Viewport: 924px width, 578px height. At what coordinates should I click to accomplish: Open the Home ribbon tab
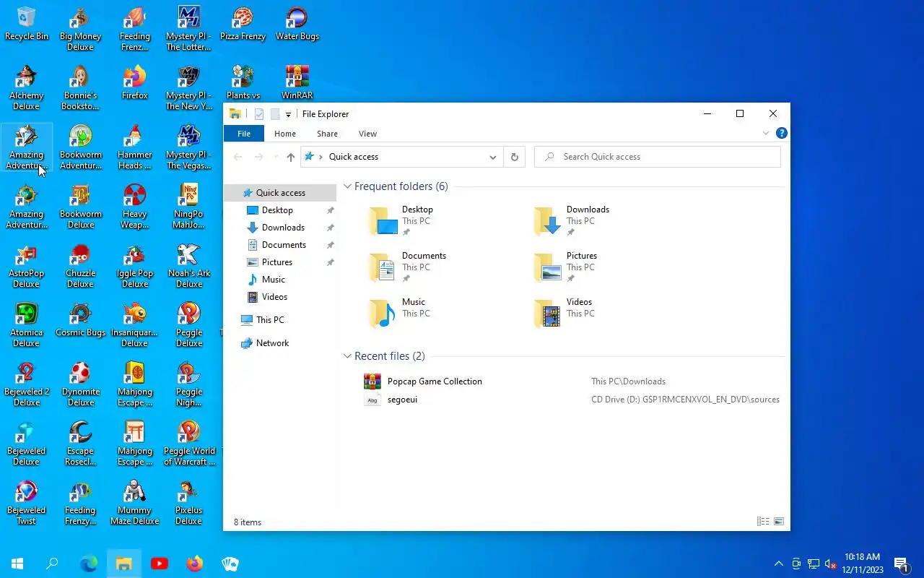click(x=285, y=134)
